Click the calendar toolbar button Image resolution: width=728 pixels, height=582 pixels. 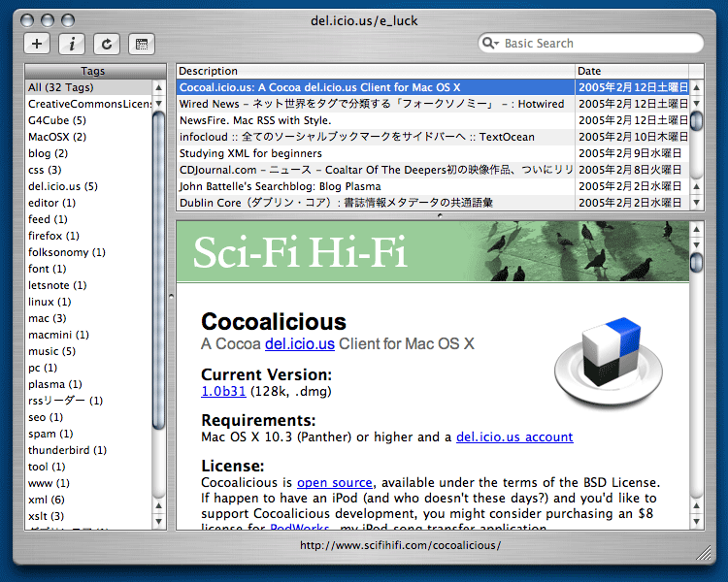141,44
